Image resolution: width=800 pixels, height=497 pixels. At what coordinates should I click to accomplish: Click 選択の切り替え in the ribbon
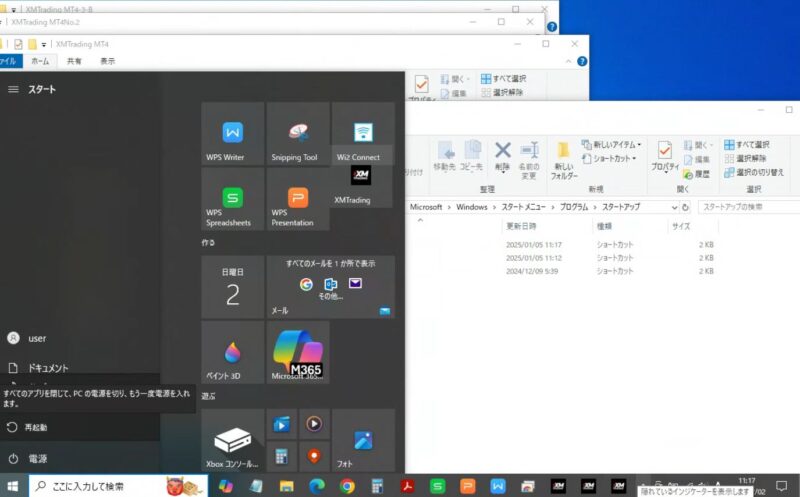754,172
